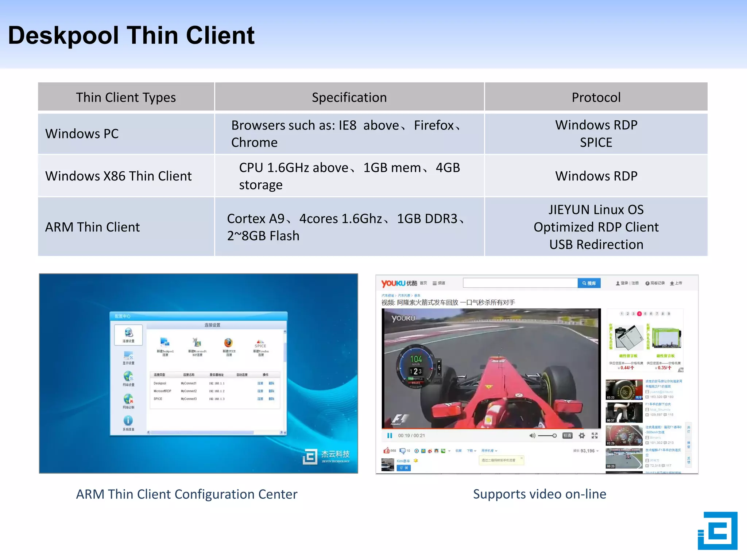747x560 pixels.
Task: Pause the Youku video playback
Action: coord(390,435)
